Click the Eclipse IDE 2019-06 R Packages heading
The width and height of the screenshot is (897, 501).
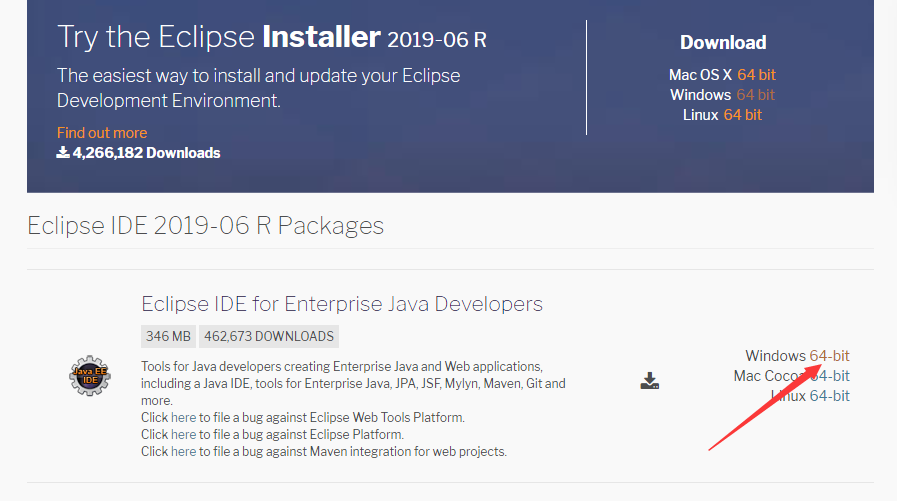coord(205,225)
